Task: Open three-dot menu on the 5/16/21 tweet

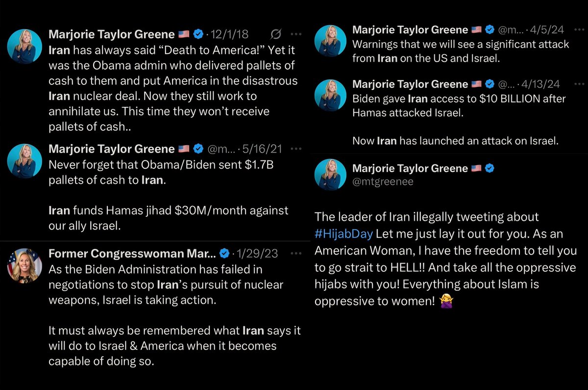Action: 296,149
